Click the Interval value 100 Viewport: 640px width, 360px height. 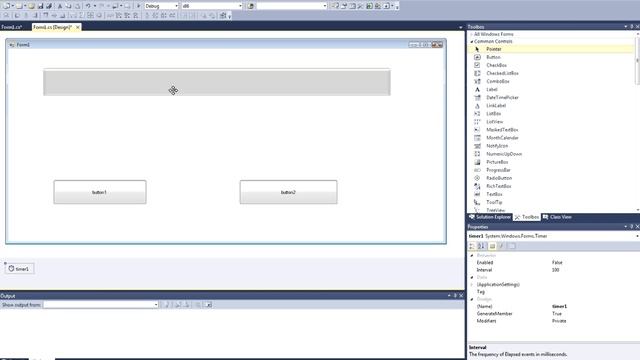click(556, 270)
